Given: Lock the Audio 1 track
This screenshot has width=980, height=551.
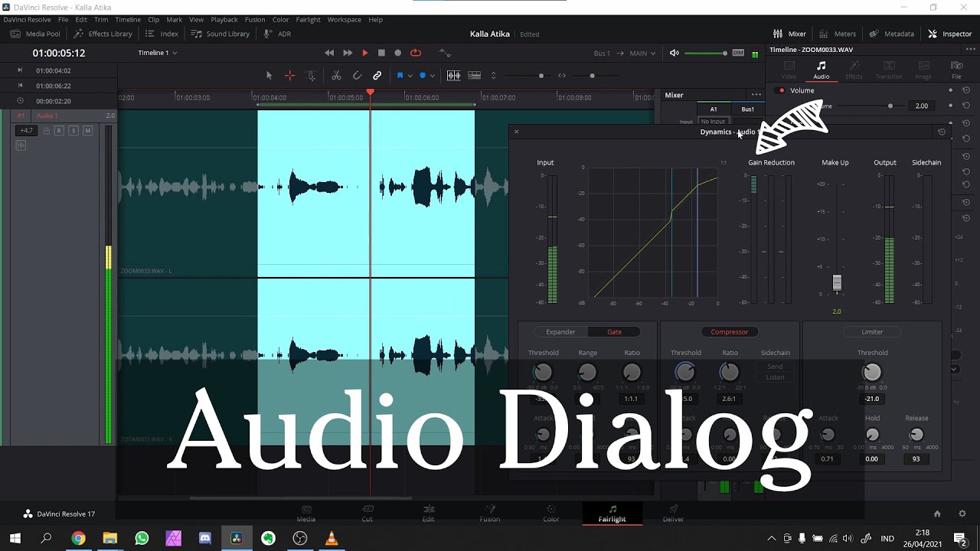Looking at the screenshot, I should [46, 131].
